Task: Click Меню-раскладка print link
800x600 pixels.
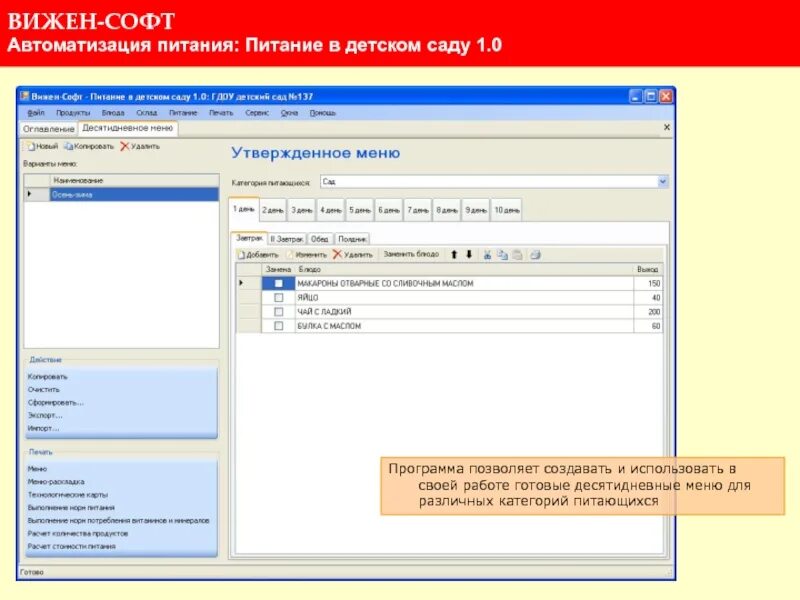Action: click(56, 482)
